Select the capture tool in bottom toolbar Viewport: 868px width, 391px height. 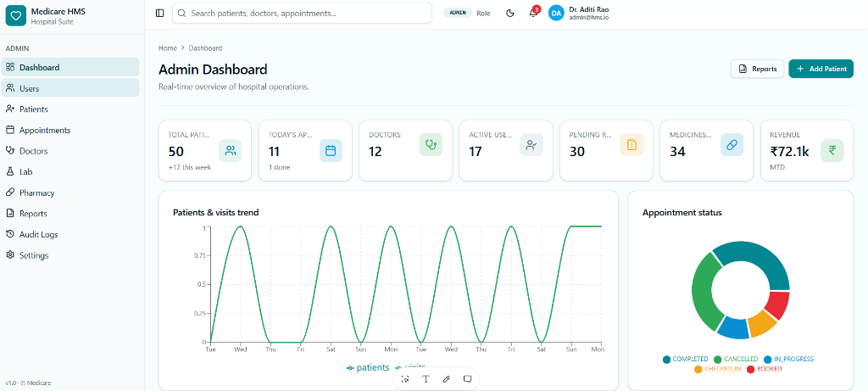tap(405, 379)
